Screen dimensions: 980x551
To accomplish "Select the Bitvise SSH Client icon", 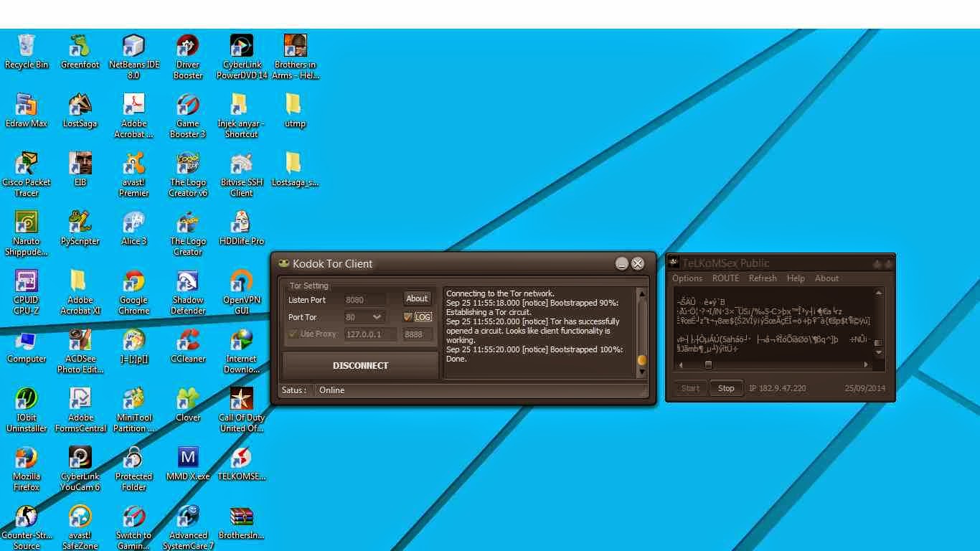I will click(242, 174).
